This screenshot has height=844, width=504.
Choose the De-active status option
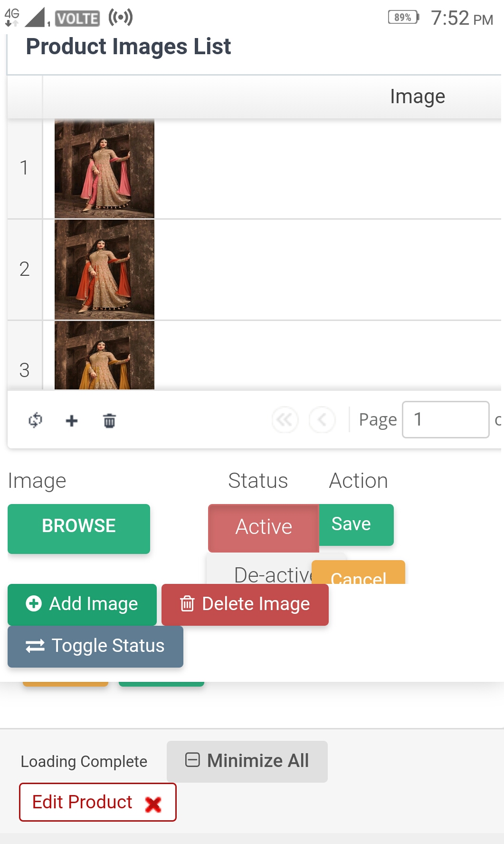point(271,574)
